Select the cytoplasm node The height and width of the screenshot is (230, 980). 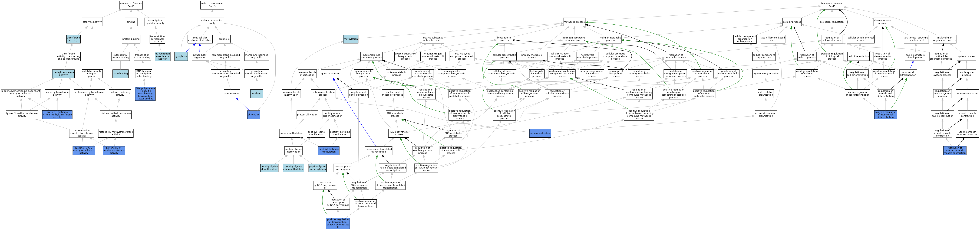point(181,56)
